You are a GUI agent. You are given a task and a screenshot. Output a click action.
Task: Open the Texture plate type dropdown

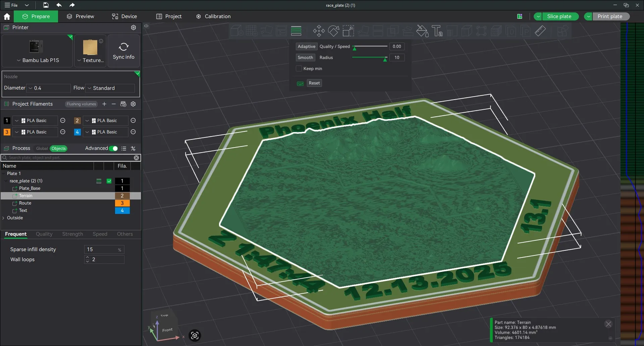(90, 60)
